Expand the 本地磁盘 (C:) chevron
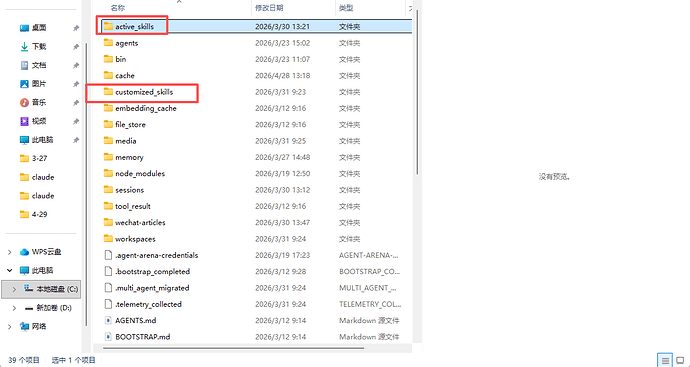This screenshot has height=367, width=690. [14, 289]
